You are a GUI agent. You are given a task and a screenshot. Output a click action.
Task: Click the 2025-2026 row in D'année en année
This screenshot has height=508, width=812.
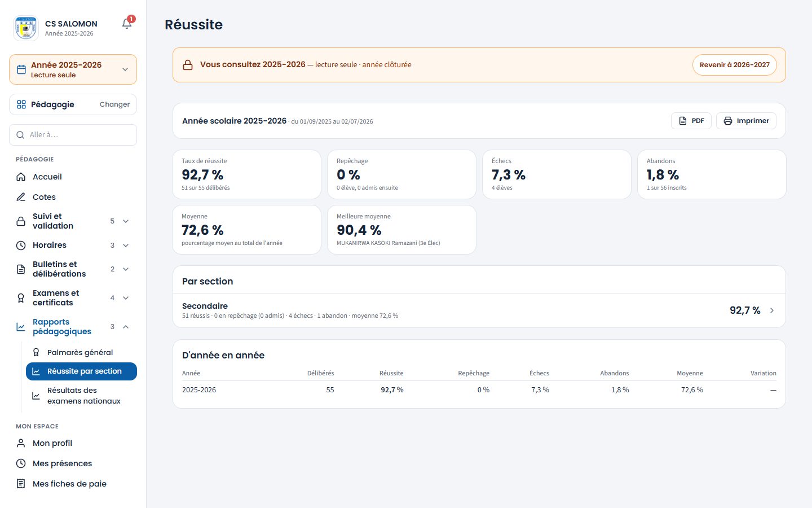click(479, 390)
